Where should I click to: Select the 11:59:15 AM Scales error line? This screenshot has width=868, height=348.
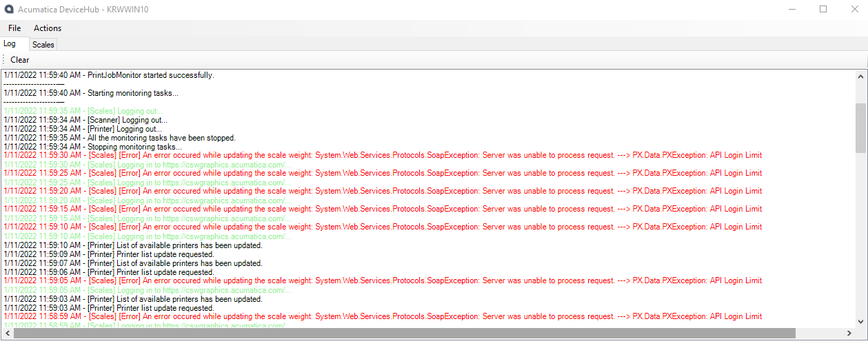383,209
